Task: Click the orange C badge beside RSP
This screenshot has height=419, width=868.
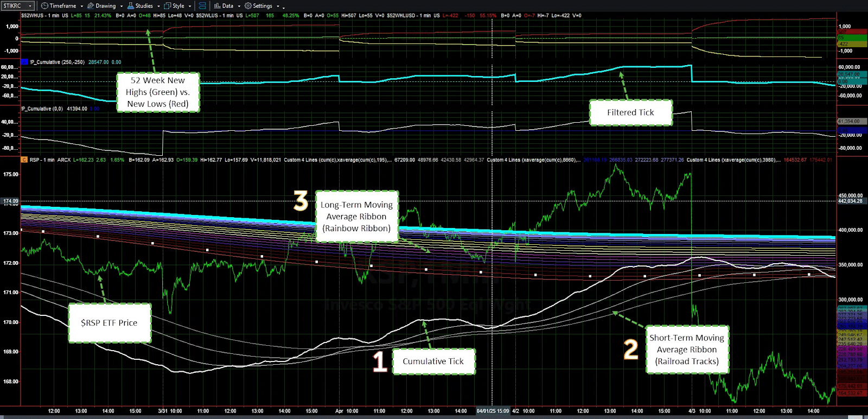Action: (x=24, y=160)
